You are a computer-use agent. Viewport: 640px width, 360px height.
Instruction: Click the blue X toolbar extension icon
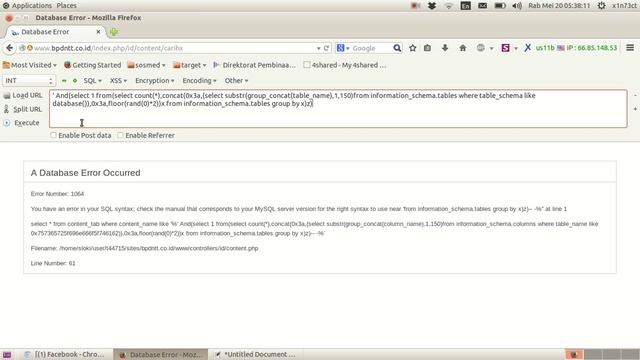pyautogui.click(x=527, y=48)
